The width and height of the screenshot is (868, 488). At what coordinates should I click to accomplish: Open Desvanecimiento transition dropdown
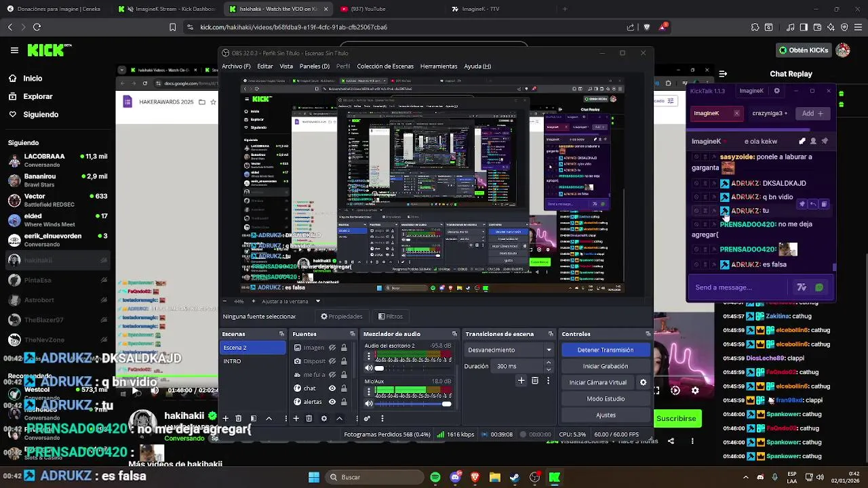pos(509,350)
